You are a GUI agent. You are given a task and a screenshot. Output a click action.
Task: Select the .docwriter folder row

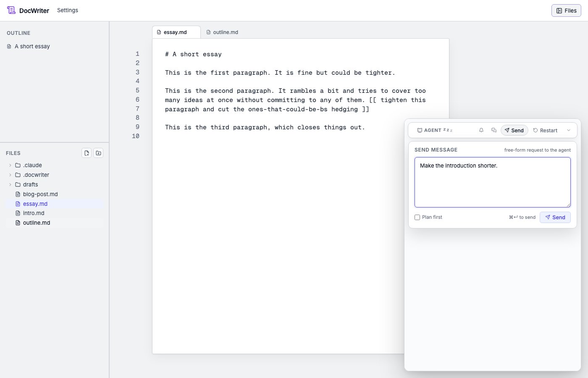[x=55, y=175]
